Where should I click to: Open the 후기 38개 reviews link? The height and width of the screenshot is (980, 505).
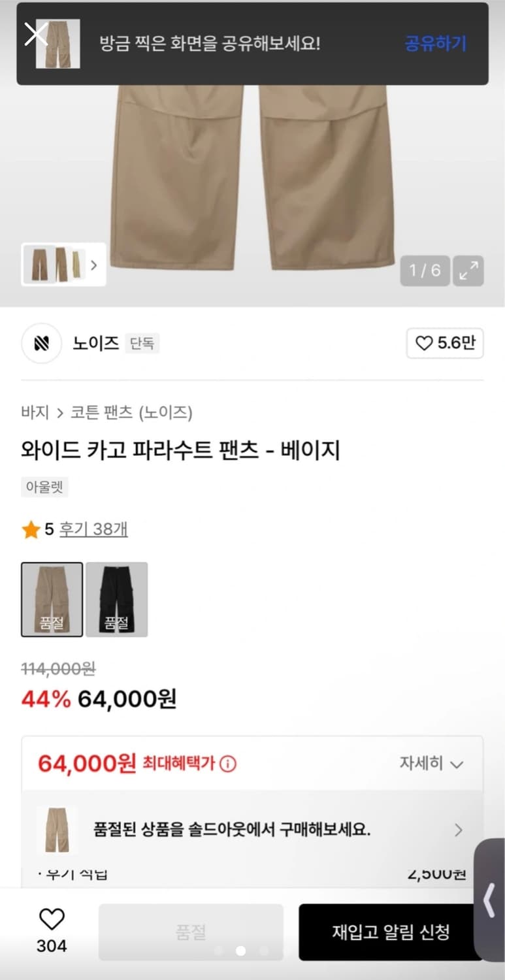93,529
